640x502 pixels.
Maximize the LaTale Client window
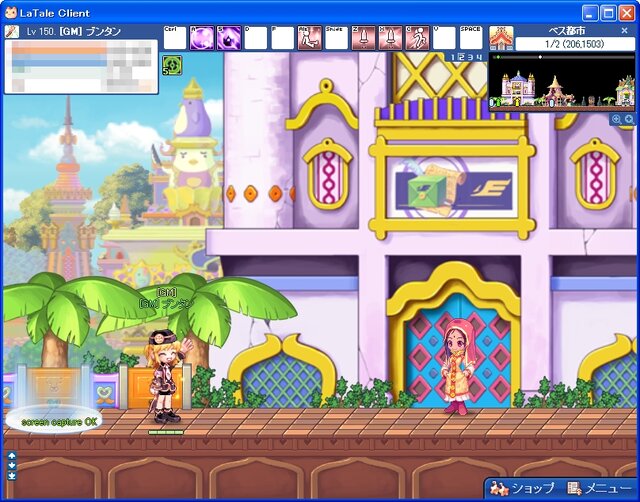pyautogui.click(x=608, y=13)
